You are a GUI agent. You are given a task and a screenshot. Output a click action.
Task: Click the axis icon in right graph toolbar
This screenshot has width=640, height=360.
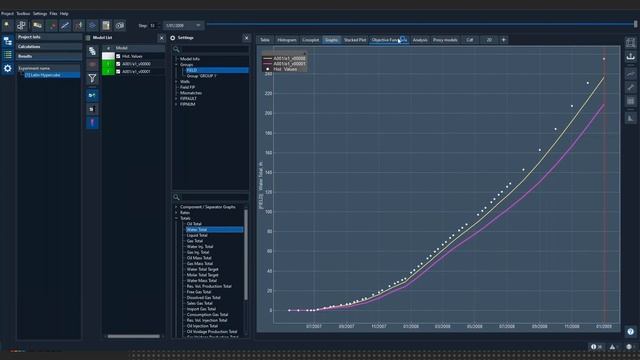[x=631, y=118]
